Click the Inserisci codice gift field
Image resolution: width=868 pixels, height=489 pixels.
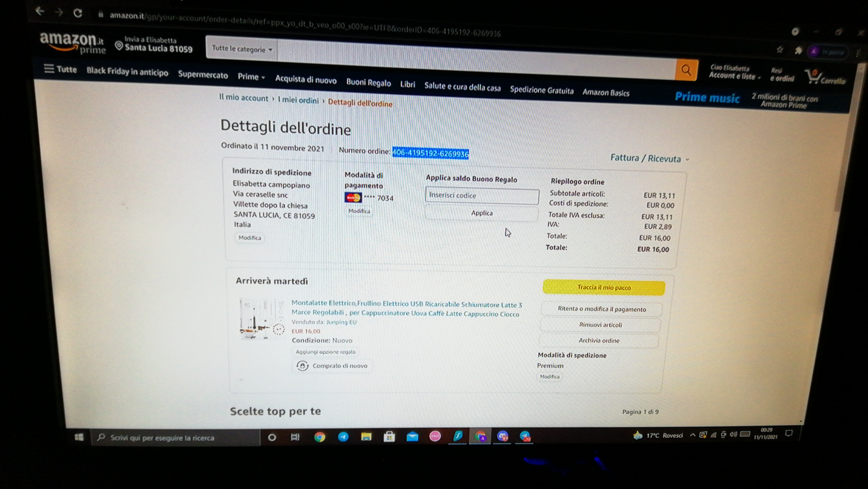tap(482, 196)
